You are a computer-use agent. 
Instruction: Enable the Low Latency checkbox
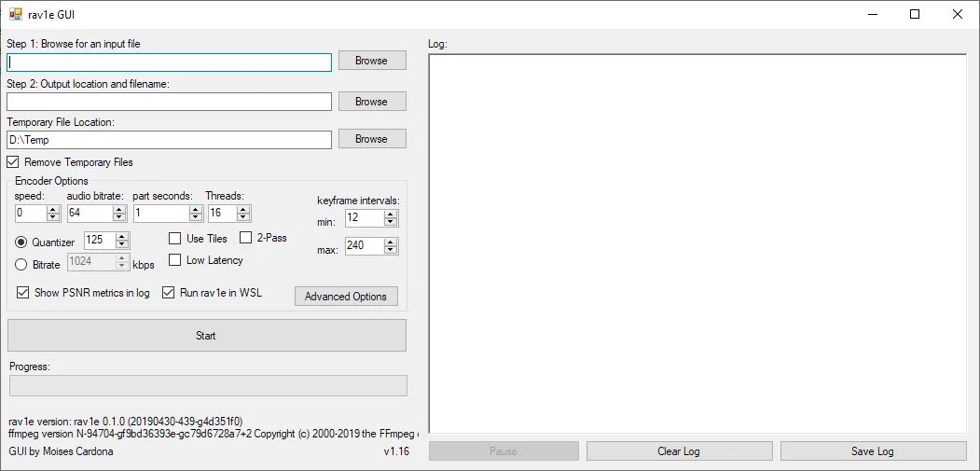(175, 259)
